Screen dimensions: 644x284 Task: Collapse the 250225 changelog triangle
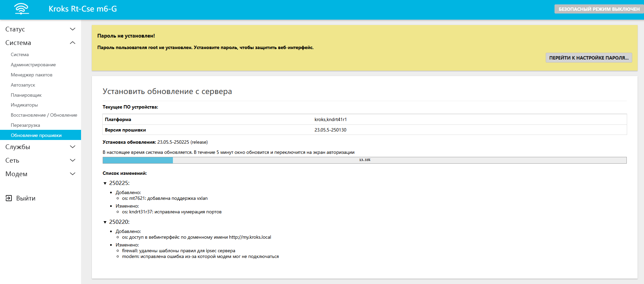point(105,183)
